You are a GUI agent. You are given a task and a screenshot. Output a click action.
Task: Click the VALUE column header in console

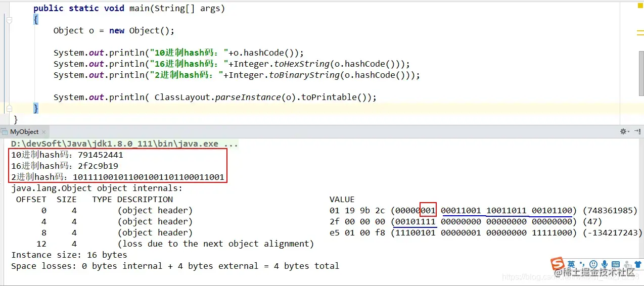click(342, 199)
